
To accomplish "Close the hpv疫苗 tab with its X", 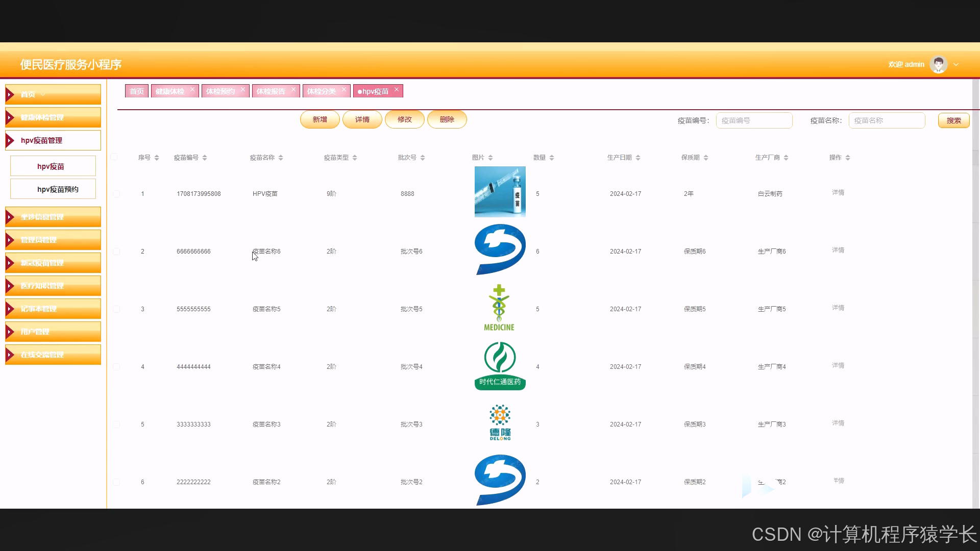I will click(397, 89).
